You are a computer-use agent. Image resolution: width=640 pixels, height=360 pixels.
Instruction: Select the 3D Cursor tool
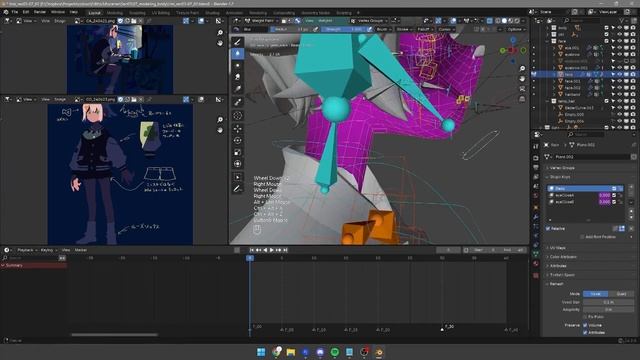coord(238,116)
